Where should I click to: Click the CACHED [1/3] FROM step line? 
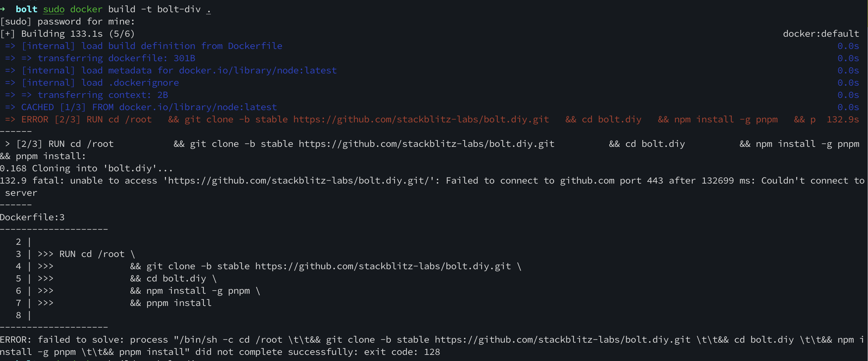point(149,107)
